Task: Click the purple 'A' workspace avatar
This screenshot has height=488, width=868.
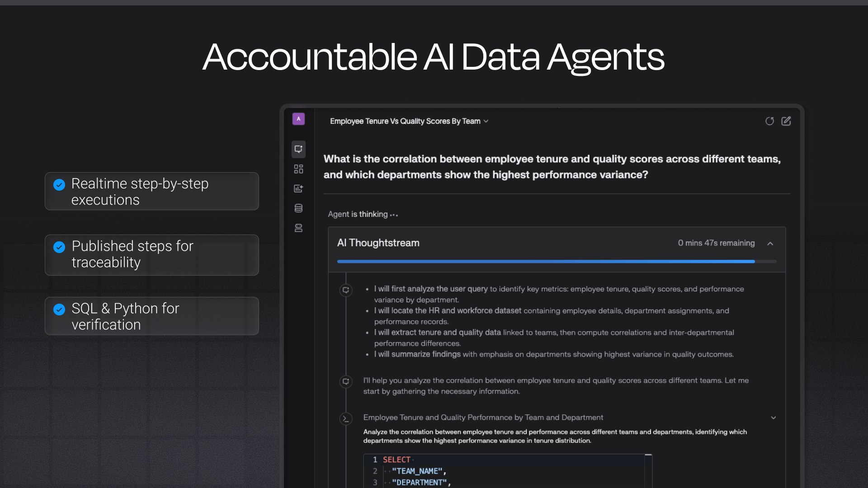Action: tap(298, 118)
